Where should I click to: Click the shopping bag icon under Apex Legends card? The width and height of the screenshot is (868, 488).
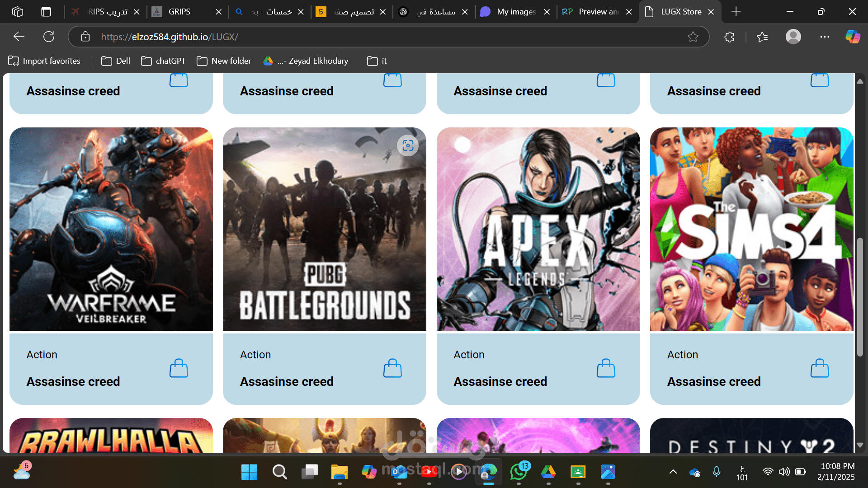[x=606, y=368]
